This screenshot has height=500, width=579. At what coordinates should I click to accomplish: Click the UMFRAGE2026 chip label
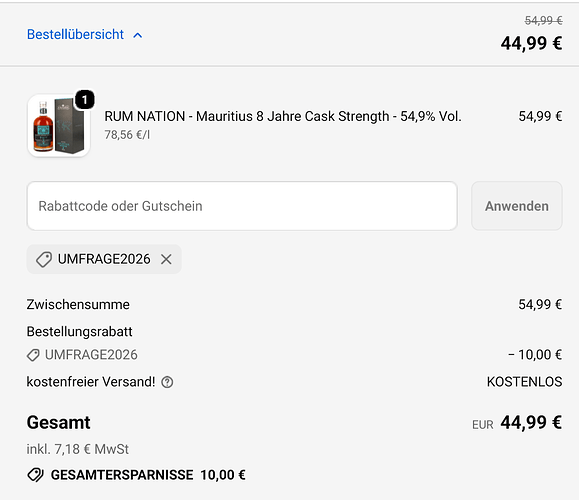click(x=104, y=259)
